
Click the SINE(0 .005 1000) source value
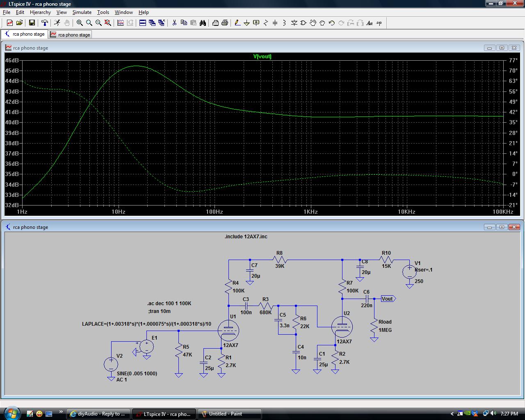(x=137, y=374)
